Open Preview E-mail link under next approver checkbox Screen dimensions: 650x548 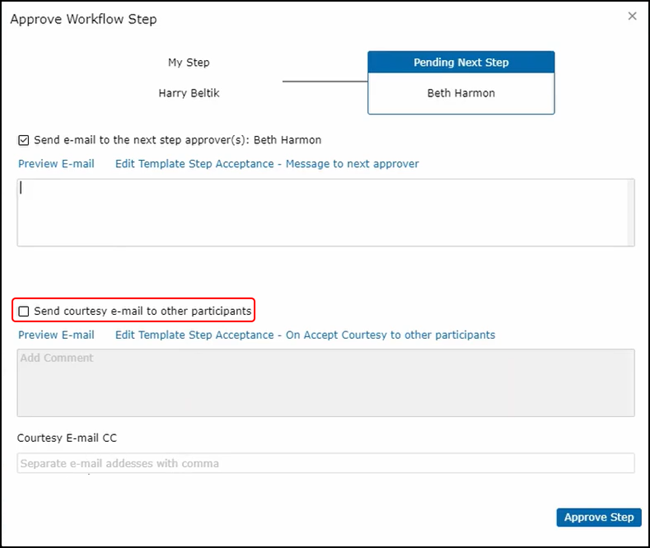[x=56, y=164]
